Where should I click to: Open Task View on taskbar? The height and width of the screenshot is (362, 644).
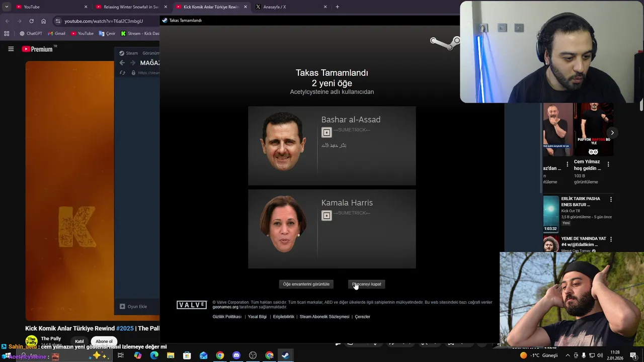point(121,355)
